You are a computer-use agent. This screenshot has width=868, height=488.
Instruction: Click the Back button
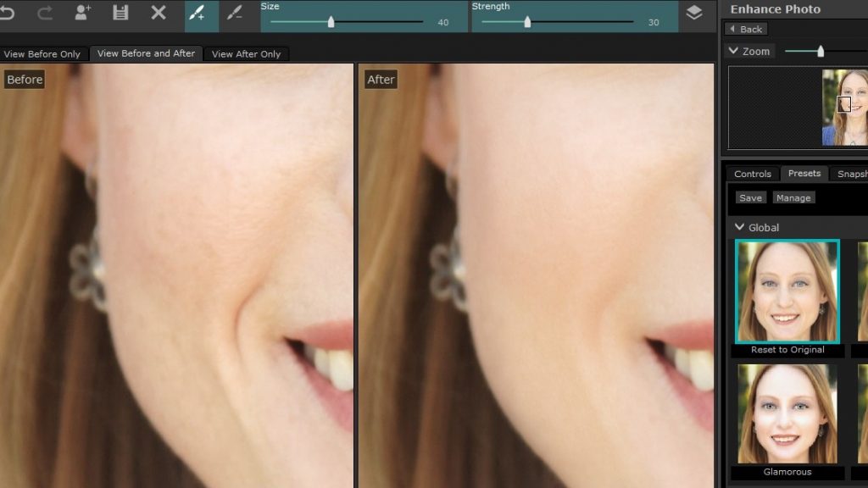click(745, 29)
